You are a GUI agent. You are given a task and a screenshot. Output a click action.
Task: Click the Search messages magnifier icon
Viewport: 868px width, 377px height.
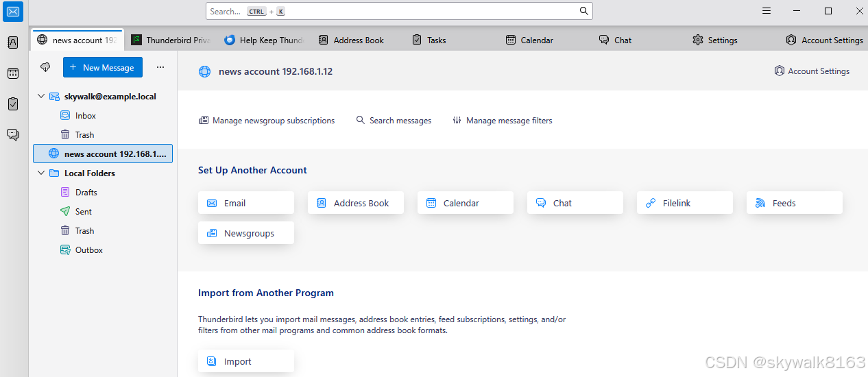click(361, 120)
